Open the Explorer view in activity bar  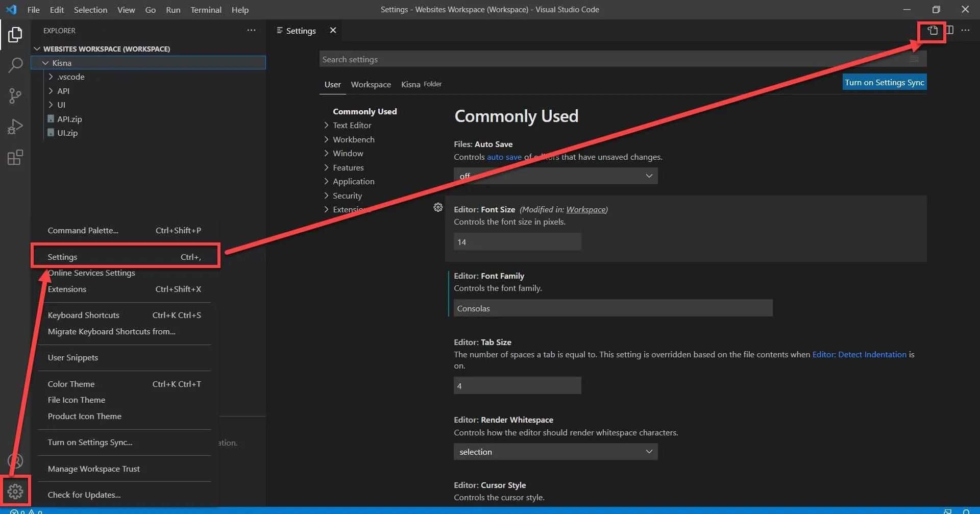click(15, 35)
